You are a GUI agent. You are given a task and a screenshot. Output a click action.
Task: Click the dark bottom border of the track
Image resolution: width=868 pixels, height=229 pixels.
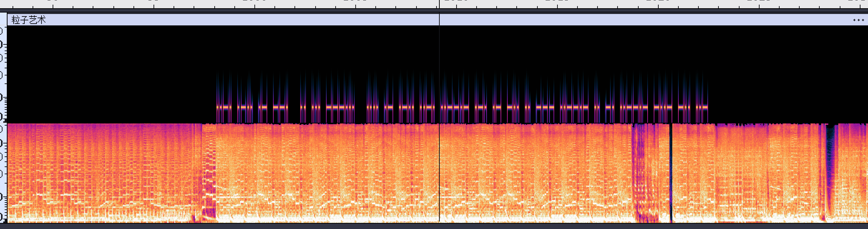click(429, 226)
